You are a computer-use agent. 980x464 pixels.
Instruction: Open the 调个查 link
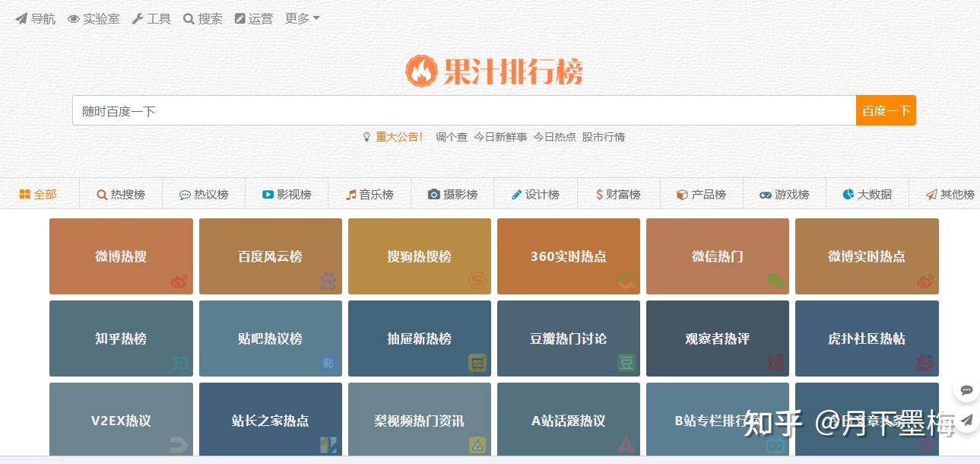pos(452,137)
